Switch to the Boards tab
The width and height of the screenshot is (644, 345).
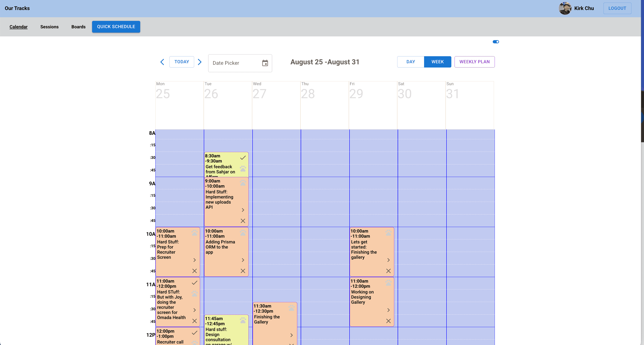coord(78,27)
